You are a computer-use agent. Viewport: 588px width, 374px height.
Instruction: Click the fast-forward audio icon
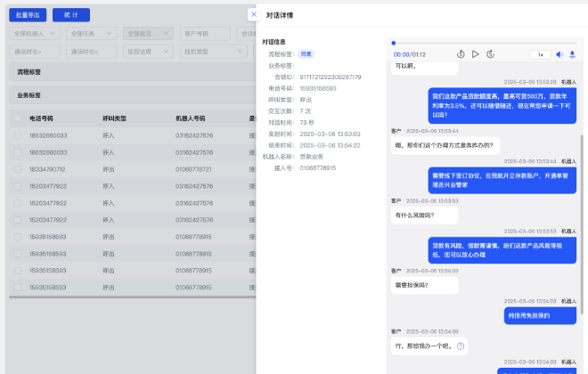491,54
